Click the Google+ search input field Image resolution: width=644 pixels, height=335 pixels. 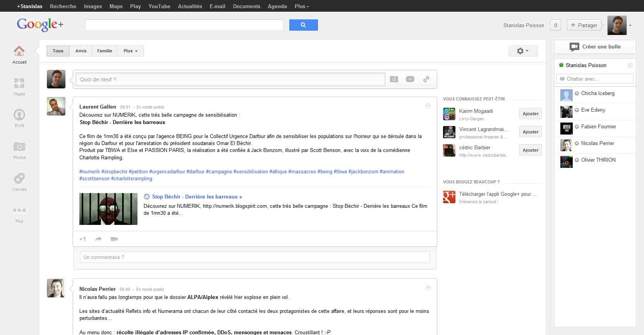coord(184,25)
